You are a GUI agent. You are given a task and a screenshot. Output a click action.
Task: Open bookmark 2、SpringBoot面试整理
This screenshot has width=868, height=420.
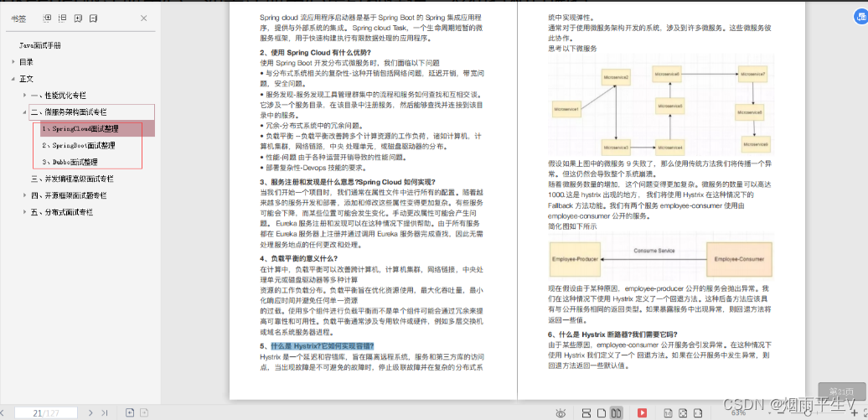(79, 146)
